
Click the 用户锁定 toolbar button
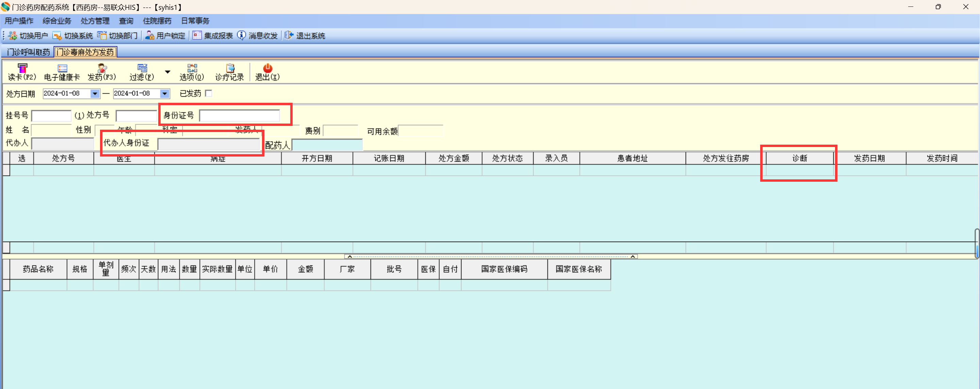tap(165, 35)
